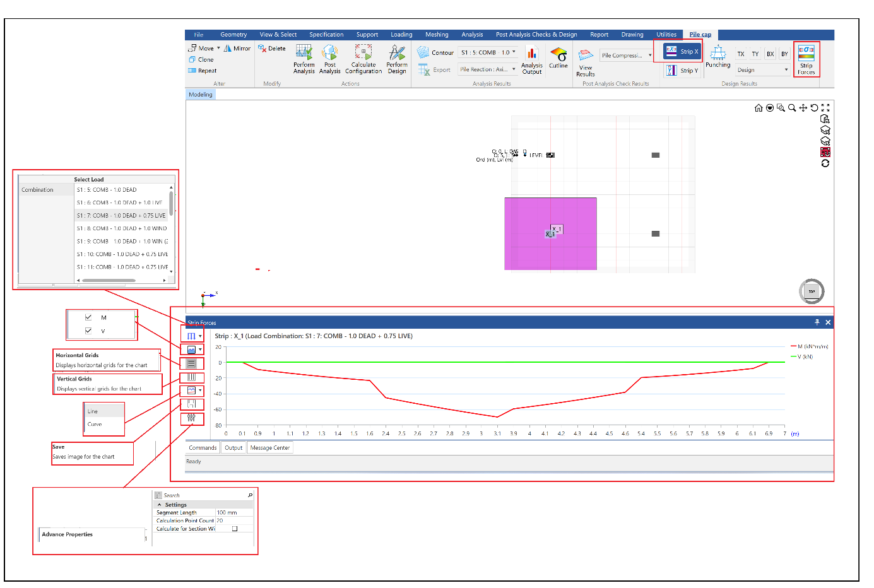The width and height of the screenshot is (874, 588).
Task: Open the Move tool dropdown arrow
Action: pyautogui.click(x=218, y=48)
